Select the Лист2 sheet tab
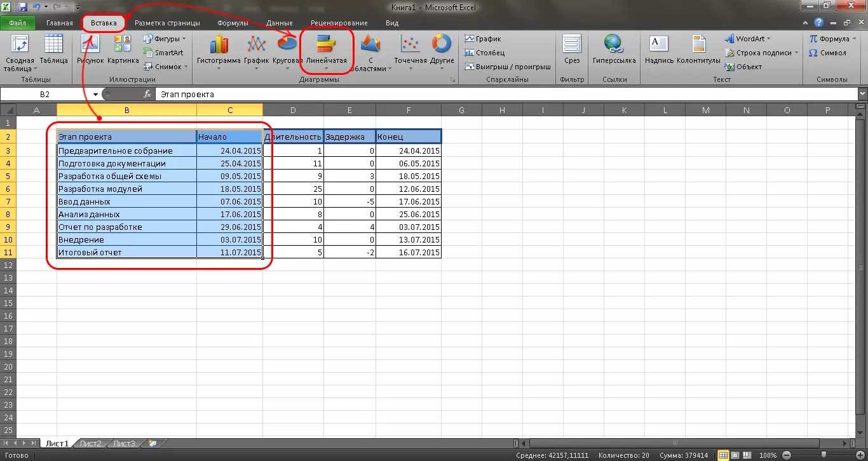Viewport: 868px width, 461px height. 91,443
